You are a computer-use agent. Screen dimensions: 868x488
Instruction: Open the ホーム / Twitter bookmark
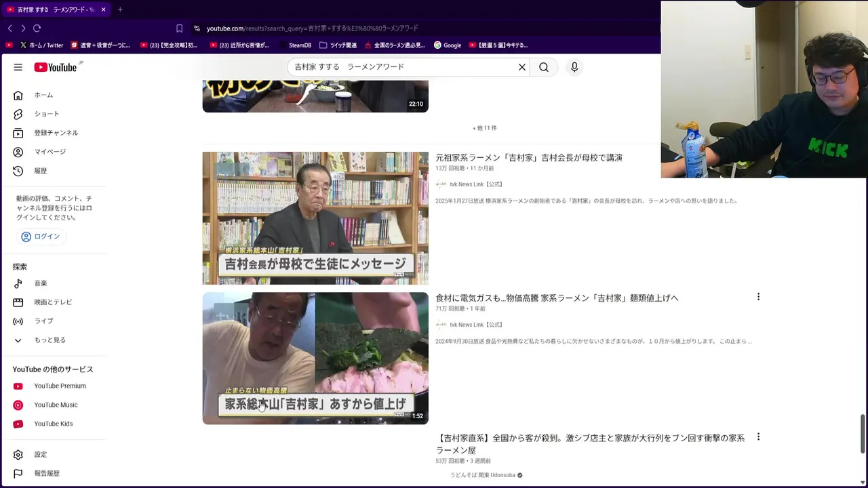pyautogui.click(x=41, y=45)
